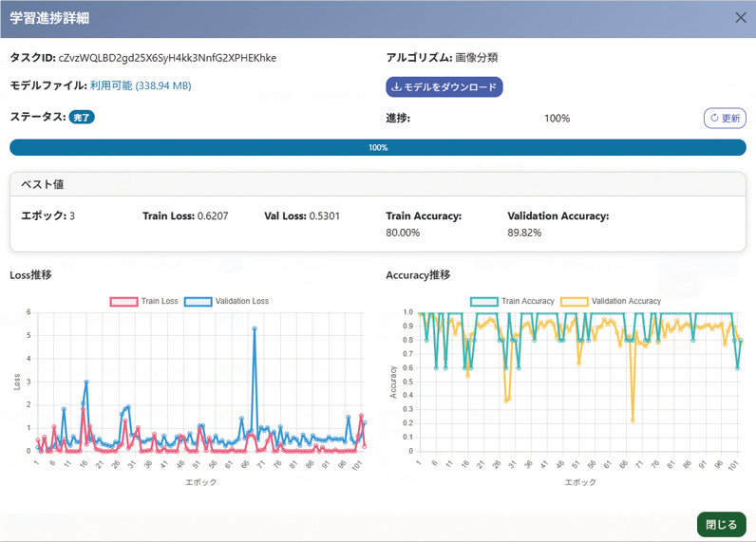Click the lowest Validation Accuracy dip point

point(633,420)
